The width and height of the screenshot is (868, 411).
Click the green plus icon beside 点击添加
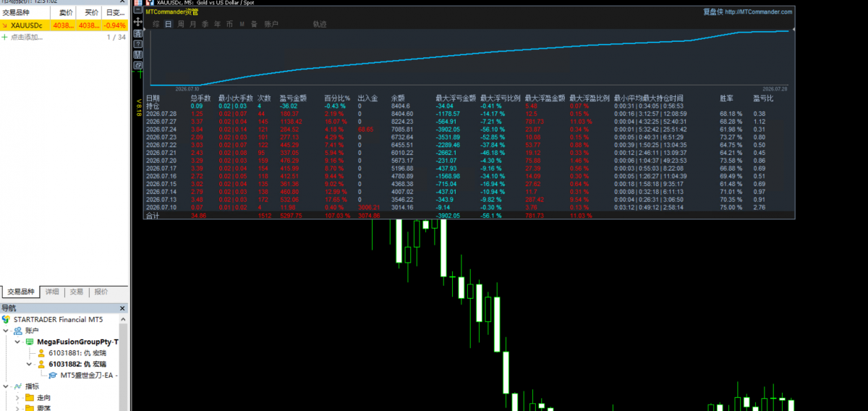(x=5, y=37)
